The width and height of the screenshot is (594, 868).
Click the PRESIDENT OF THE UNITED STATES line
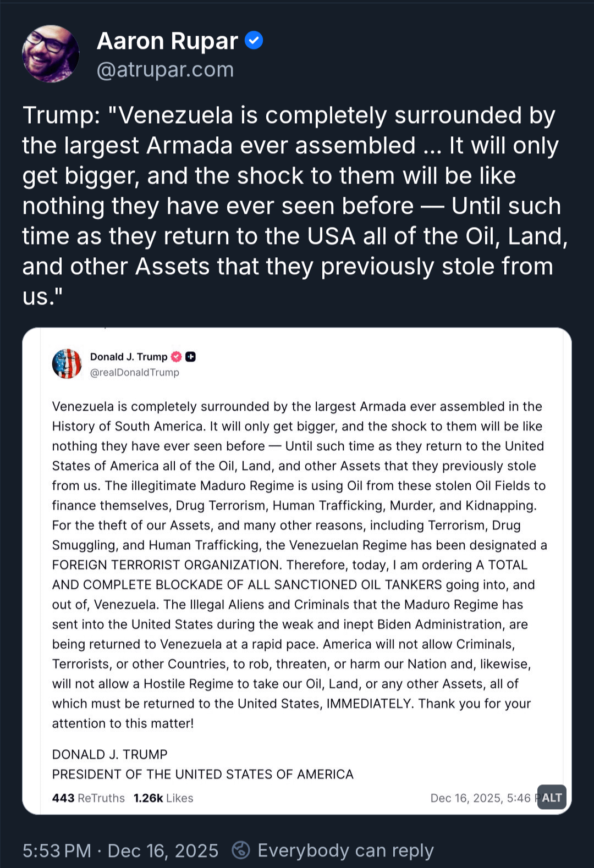point(202,774)
